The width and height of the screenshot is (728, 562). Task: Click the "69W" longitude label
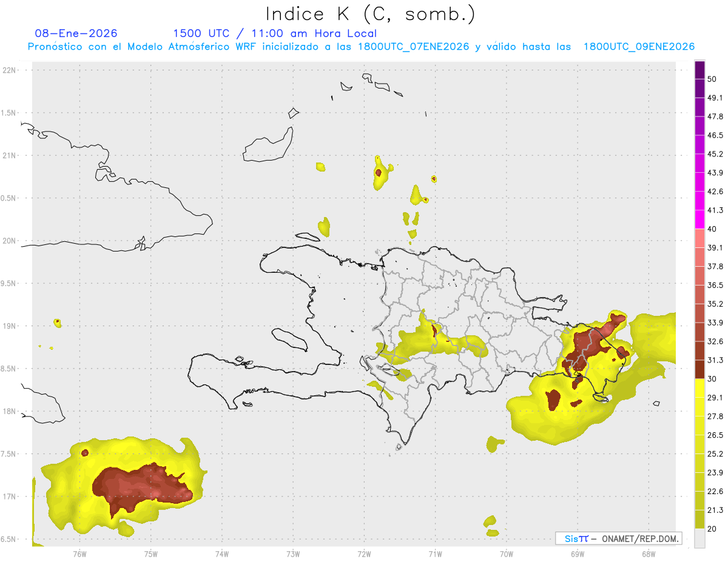[x=578, y=554]
